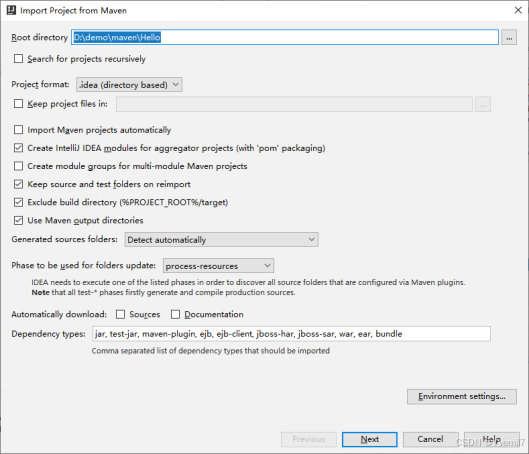Click the 'Generated sources folders:' label

[x=64, y=239]
